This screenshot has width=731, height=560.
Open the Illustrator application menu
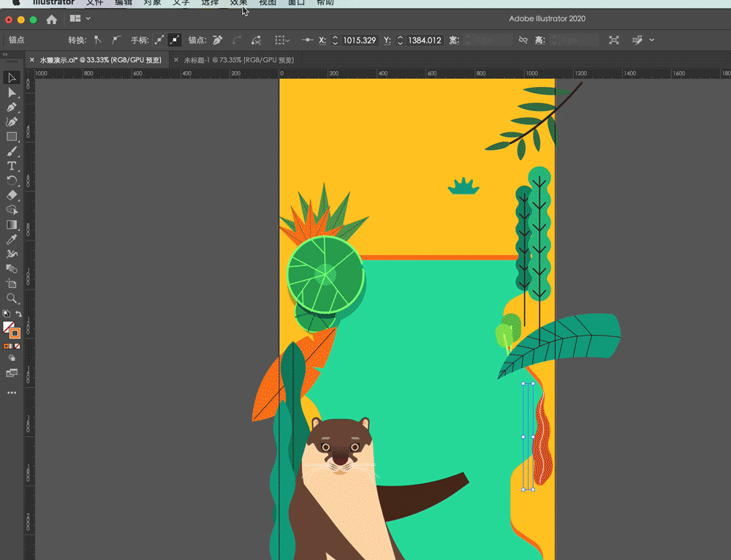click(53, 3)
